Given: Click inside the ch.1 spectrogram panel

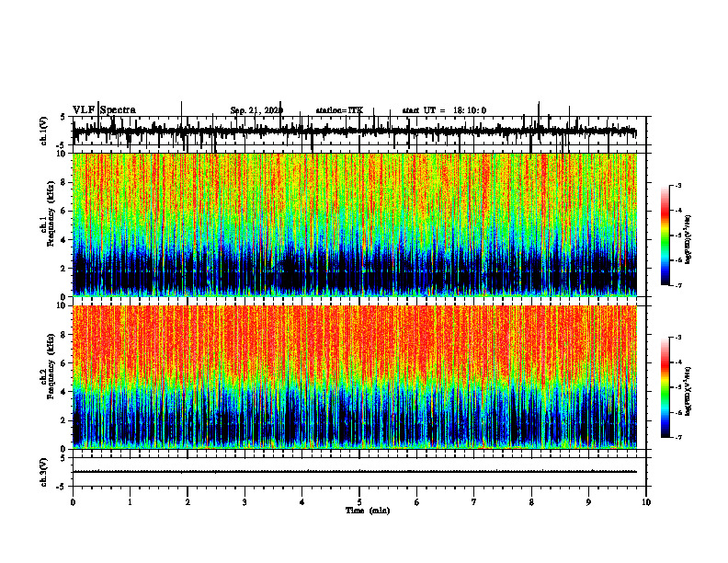Looking at the screenshot, I should click(355, 224).
